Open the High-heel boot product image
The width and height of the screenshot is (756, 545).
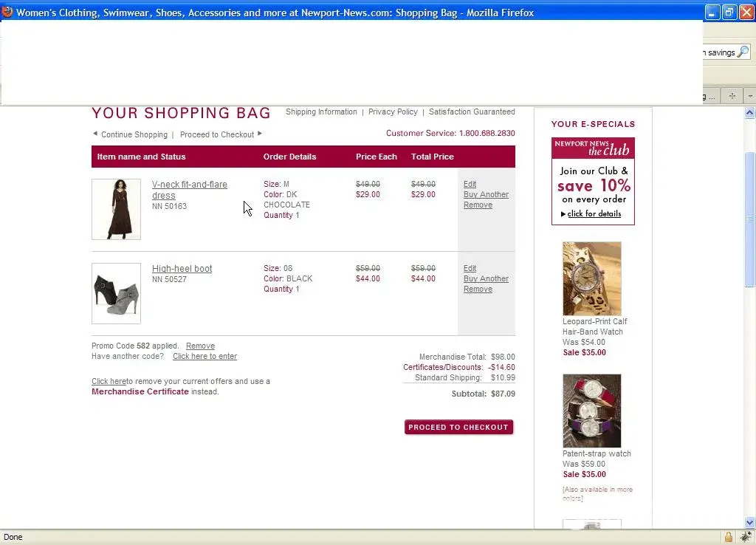click(x=116, y=293)
